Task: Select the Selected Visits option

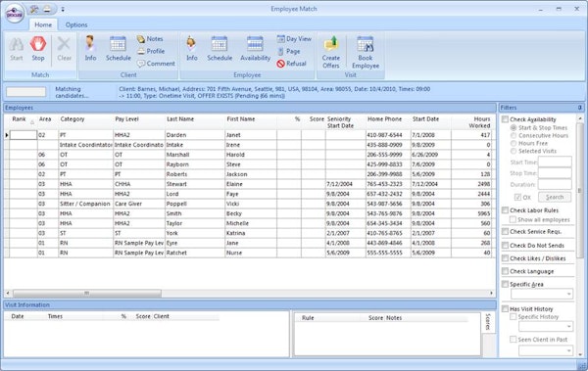Action: coord(514,151)
